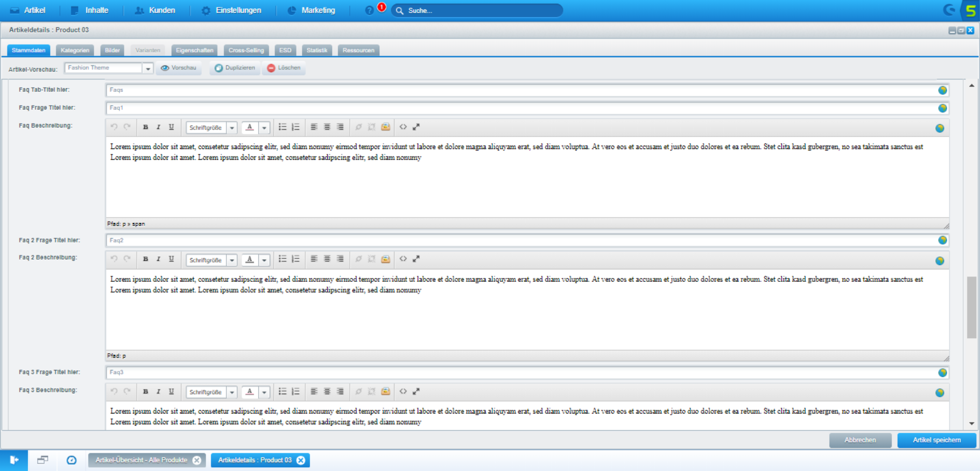Click Underline in Faq 2 Beschreibung editor
This screenshot has width=980, height=471.
[x=171, y=259]
